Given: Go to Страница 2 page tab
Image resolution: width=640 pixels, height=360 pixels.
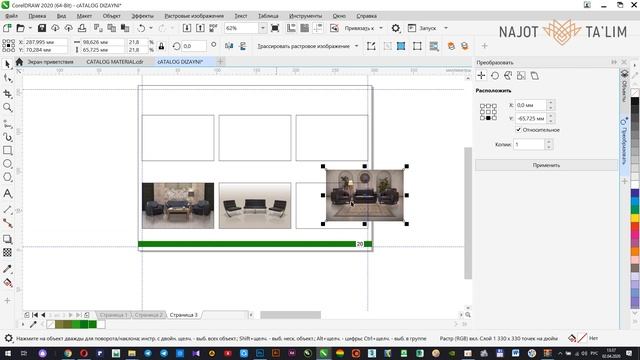Looking at the screenshot, I should (148, 315).
